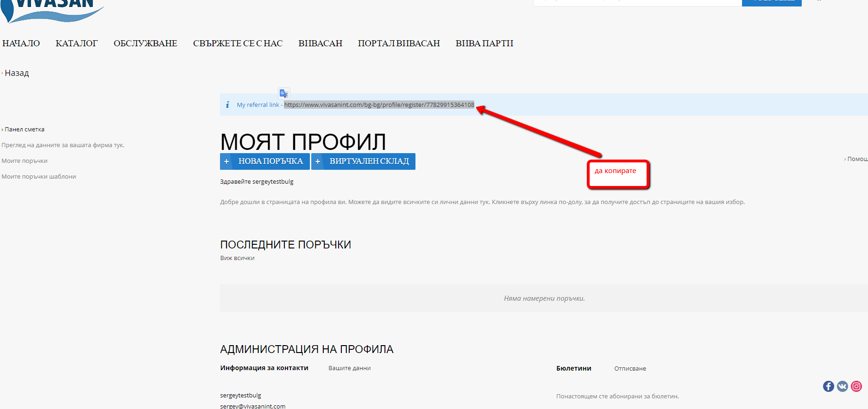Image resolution: width=868 pixels, height=409 pixels.
Task: Open the ПОРТАЛ ВИВАСАН menu item
Action: click(x=399, y=43)
